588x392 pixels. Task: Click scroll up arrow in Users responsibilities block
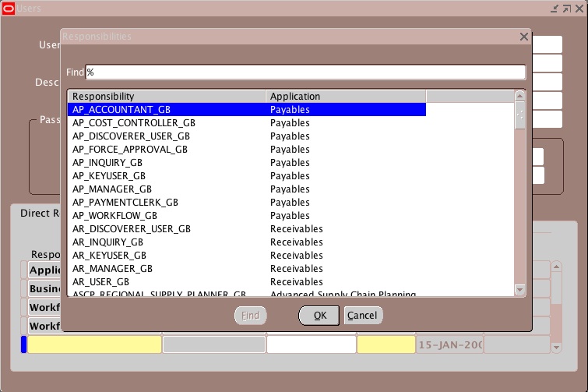pos(556,267)
